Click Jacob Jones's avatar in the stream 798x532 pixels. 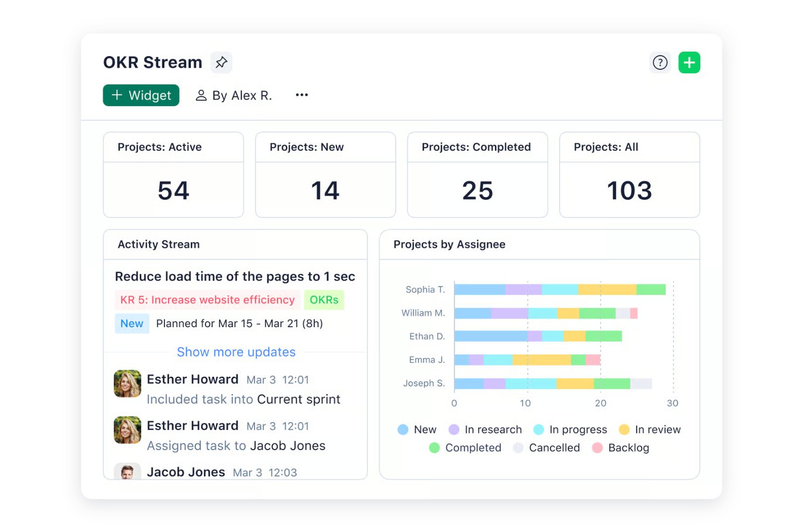(x=127, y=471)
